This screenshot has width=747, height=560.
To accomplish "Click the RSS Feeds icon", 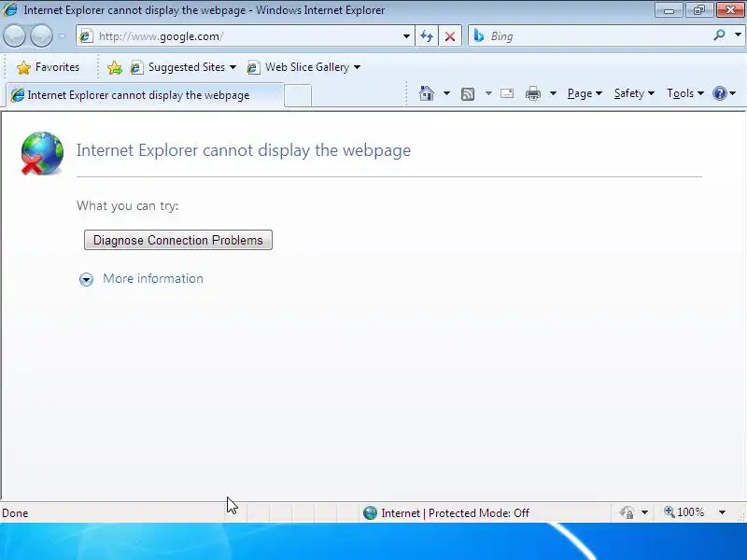I will (x=468, y=94).
